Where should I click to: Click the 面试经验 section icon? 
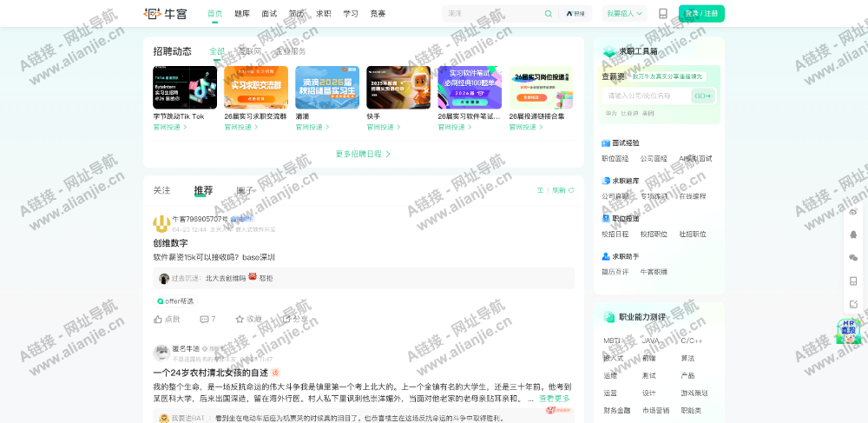606,142
